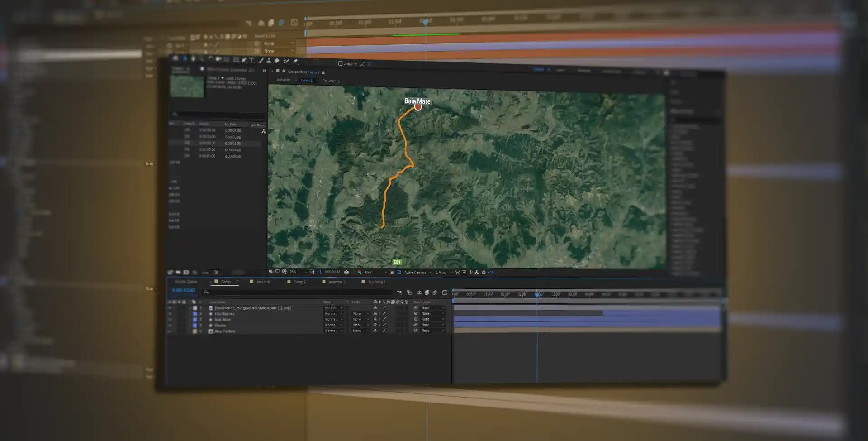Switch to the Anamtia timeline tab
Viewport: 868px width, 441px height.
pos(264,282)
